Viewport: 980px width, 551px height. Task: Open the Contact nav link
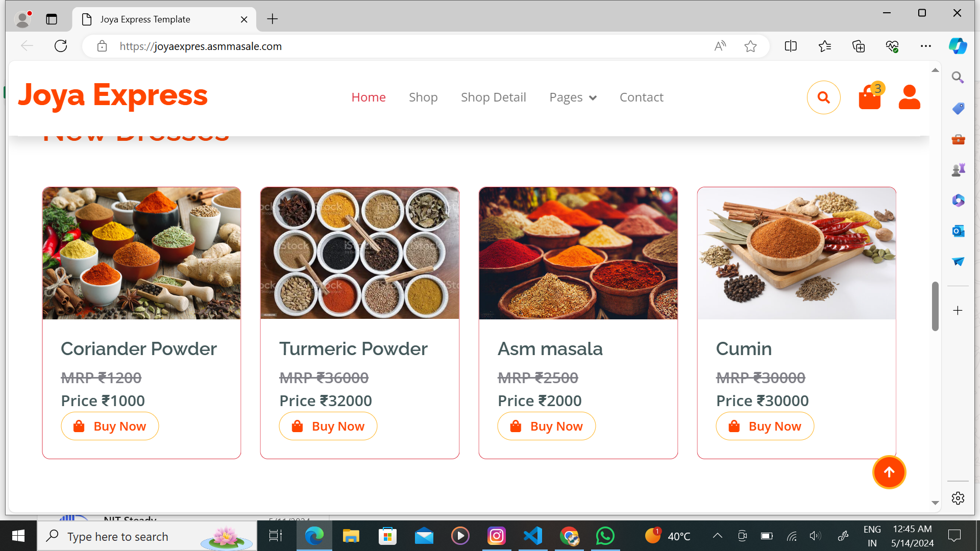[x=641, y=97]
